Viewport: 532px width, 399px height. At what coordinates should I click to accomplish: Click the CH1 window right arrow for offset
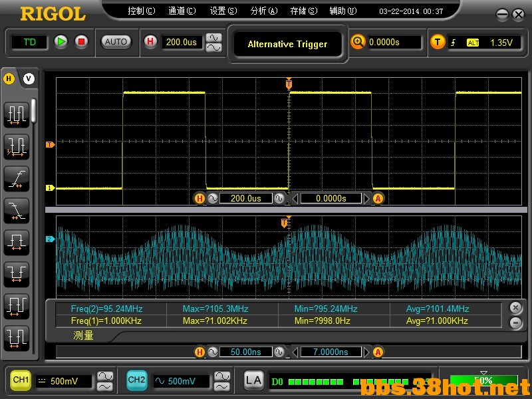click(x=366, y=198)
